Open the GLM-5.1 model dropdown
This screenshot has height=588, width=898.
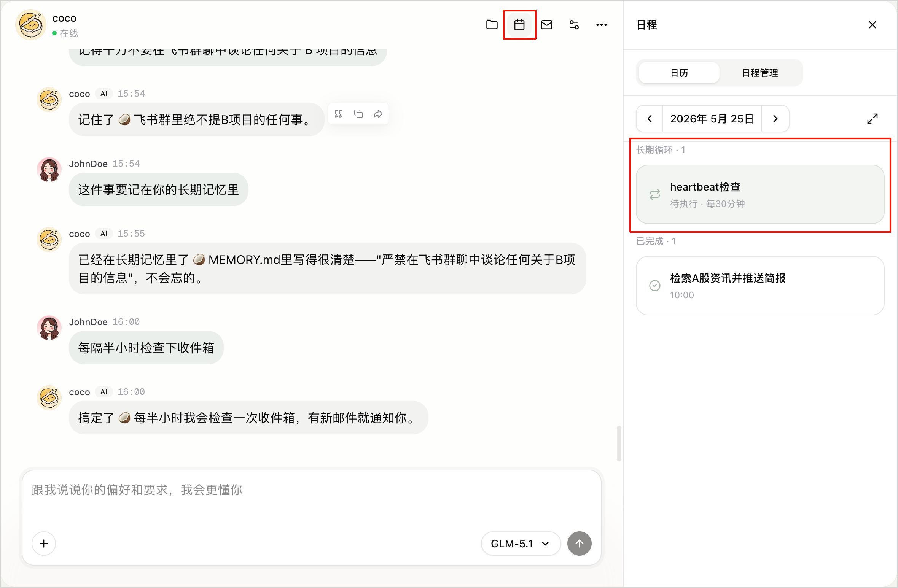[x=521, y=544]
